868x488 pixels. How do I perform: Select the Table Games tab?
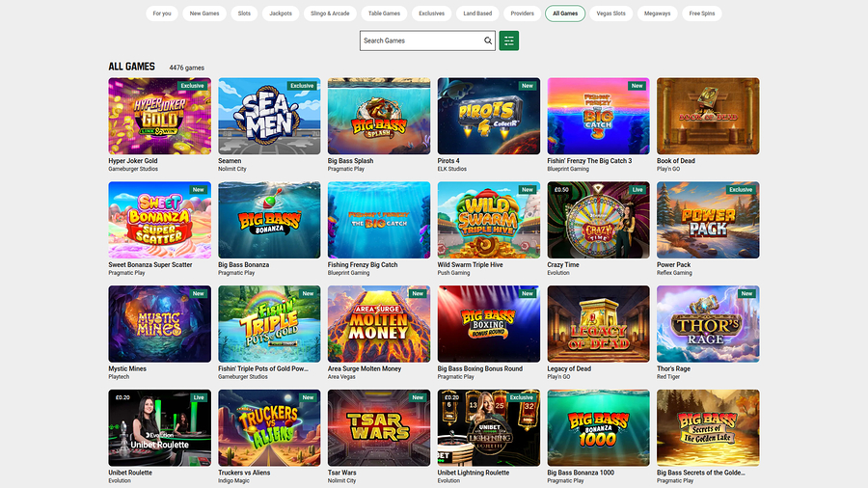384,14
